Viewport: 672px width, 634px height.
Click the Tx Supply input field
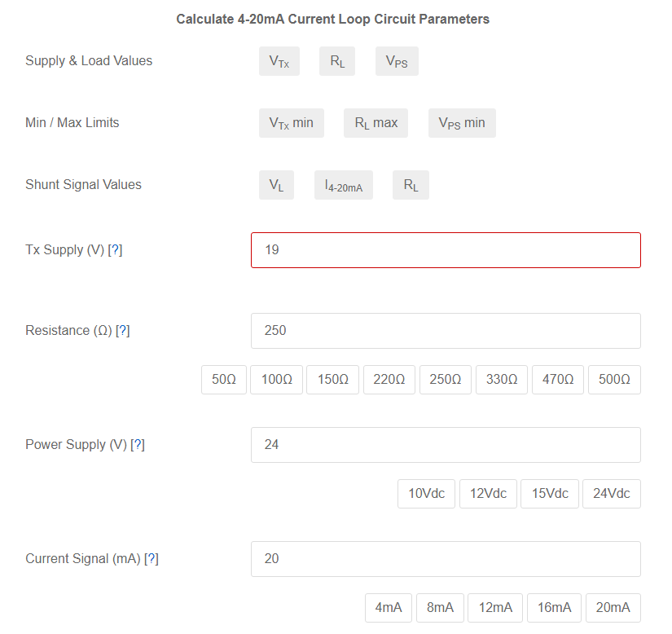pyautogui.click(x=445, y=249)
